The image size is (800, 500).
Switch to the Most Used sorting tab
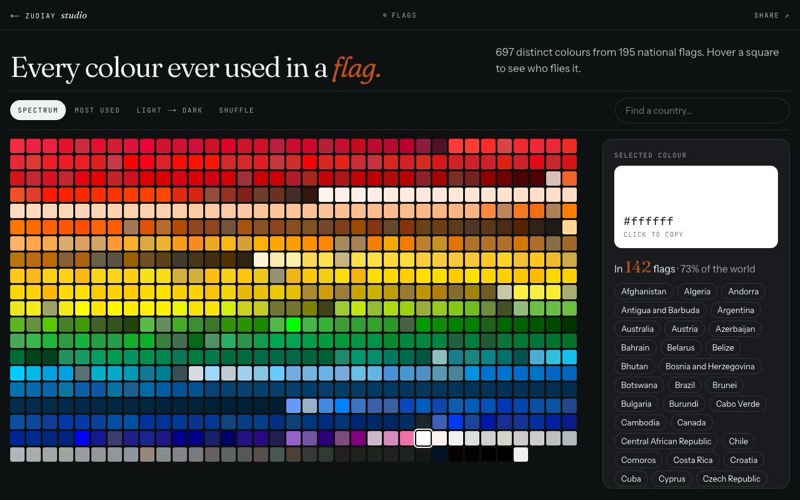click(97, 110)
